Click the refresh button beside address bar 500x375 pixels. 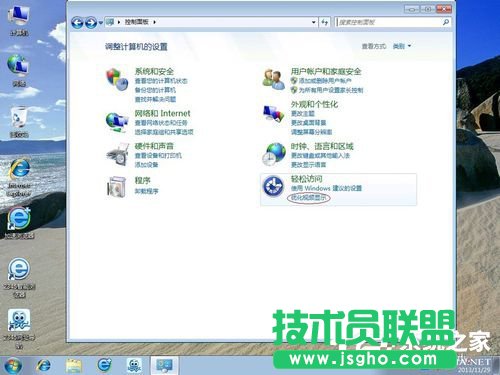pyautogui.click(x=325, y=22)
